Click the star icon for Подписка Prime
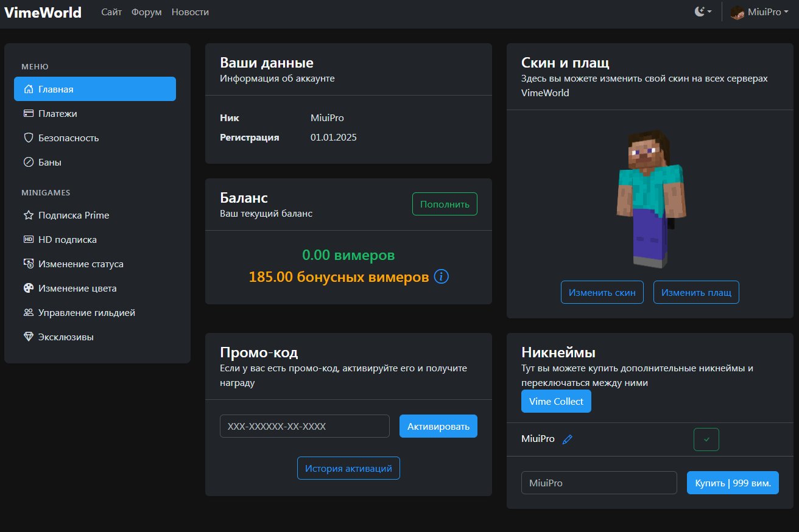Image resolution: width=799 pixels, height=532 pixels. click(28, 215)
